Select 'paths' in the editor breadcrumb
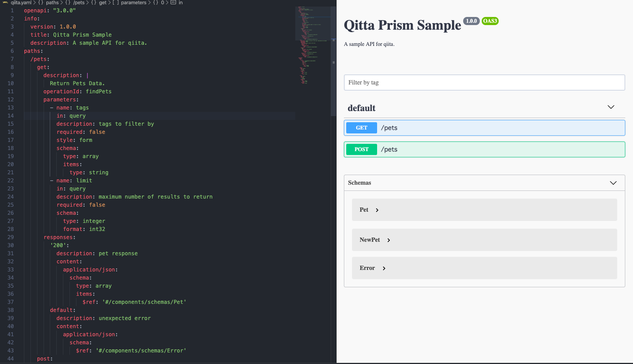Screen dimensions: 633x364 (52, 2)
